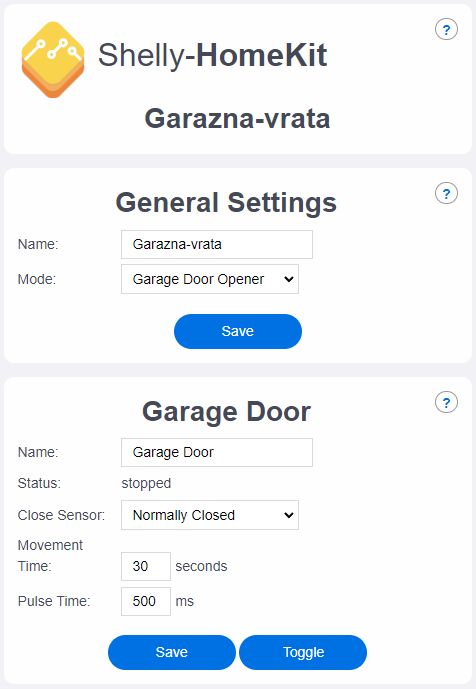This screenshot has width=476, height=689.
Task: Click the General Settings heading
Action: coord(226,203)
